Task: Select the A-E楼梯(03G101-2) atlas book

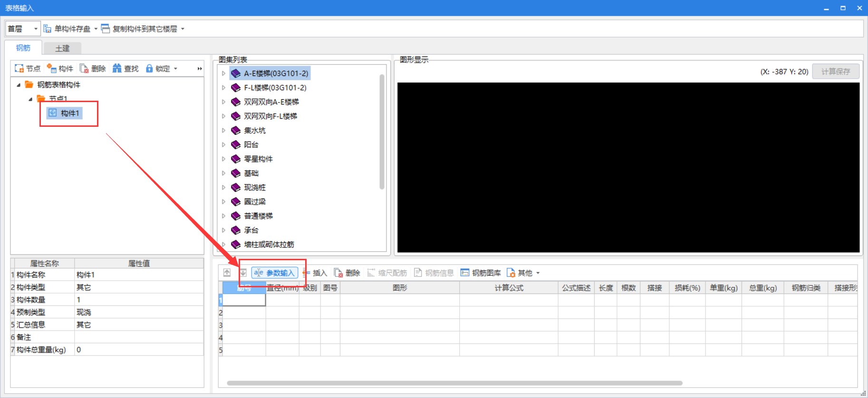Action: point(270,73)
